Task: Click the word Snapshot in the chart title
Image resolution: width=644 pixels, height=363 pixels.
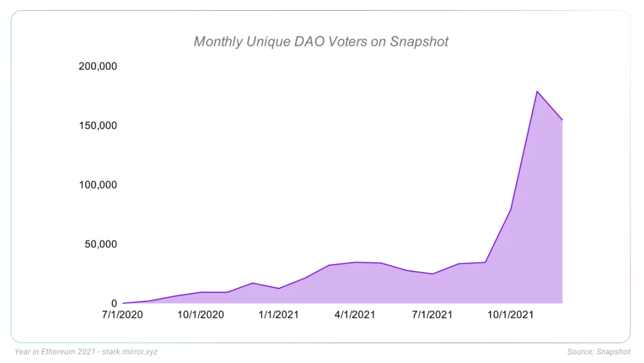Action: [419, 42]
